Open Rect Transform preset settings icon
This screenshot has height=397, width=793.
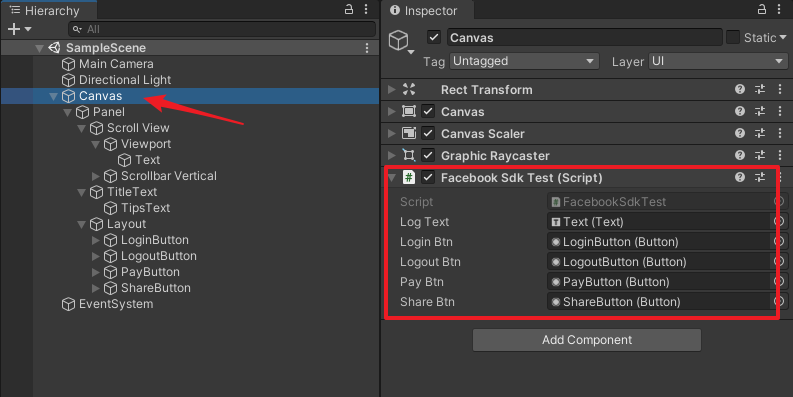[760, 90]
